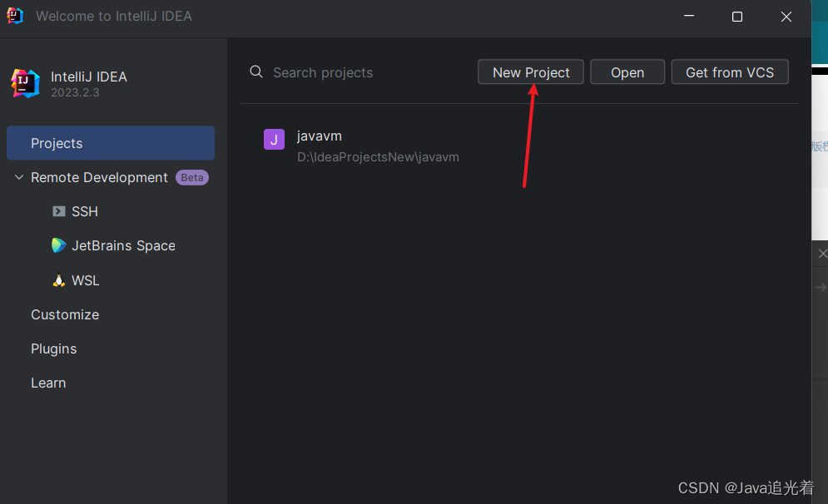The image size is (828, 504).
Task: Select the Projects tab in the sidebar
Action: click(x=57, y=143)
